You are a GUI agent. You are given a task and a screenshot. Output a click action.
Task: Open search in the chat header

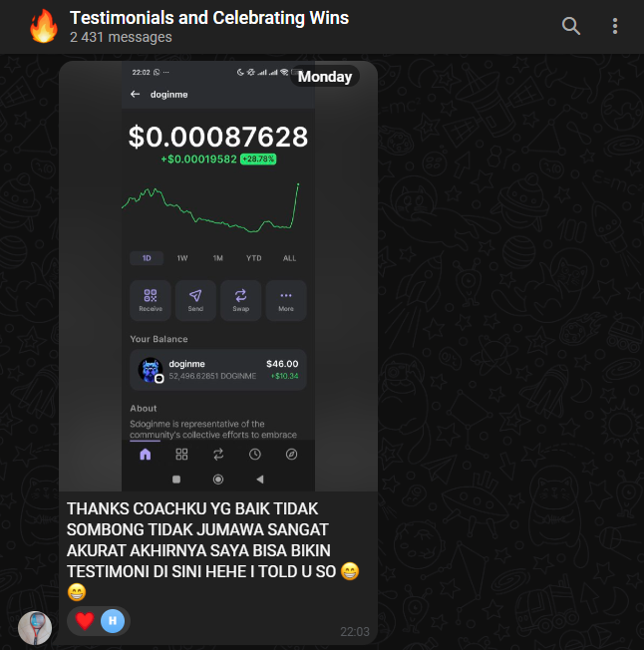click(570, 26)
